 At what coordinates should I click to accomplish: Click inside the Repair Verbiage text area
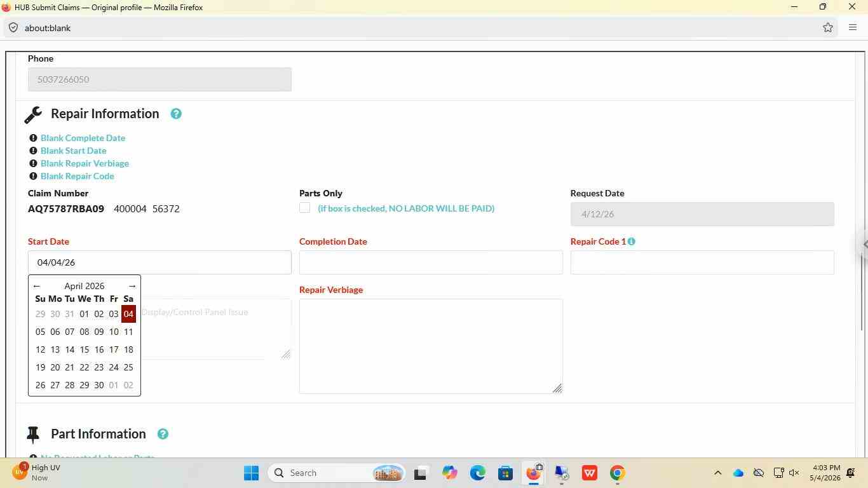pos(431,346)
